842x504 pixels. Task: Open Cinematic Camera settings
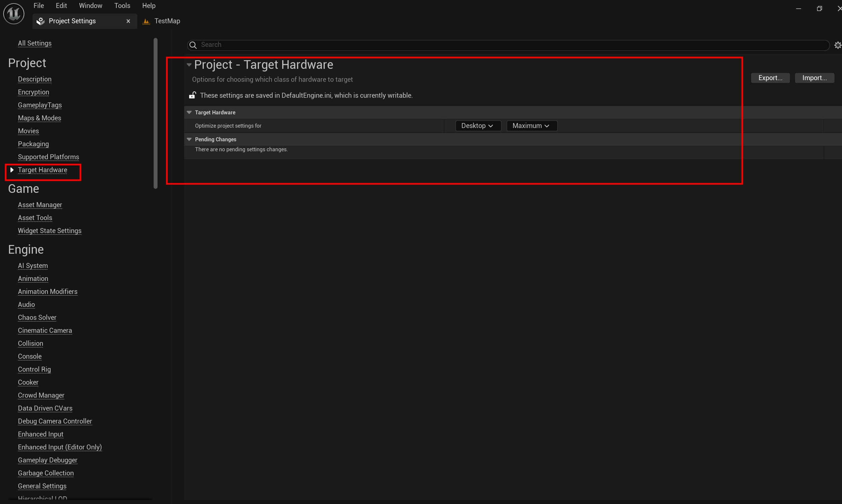tap(45, 330)
